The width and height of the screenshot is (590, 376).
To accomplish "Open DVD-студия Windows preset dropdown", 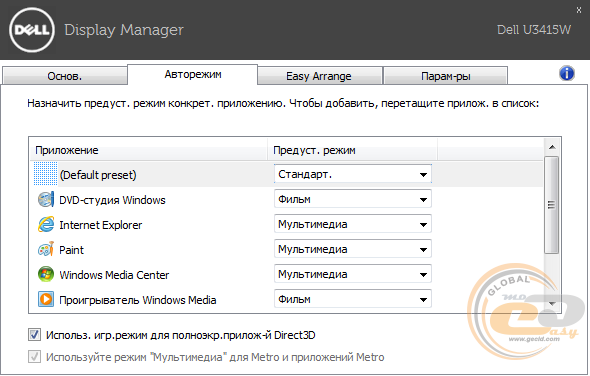I will point(353,199).
